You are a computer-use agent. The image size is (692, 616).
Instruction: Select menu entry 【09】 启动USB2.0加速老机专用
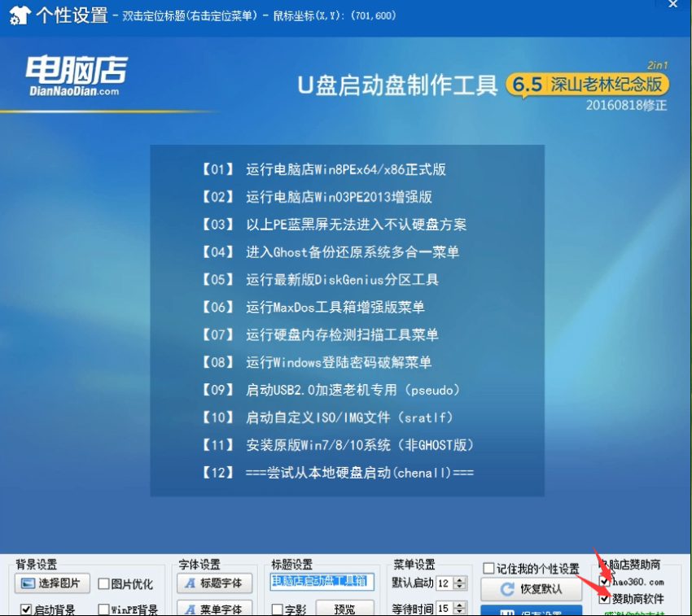pos(331,390)
